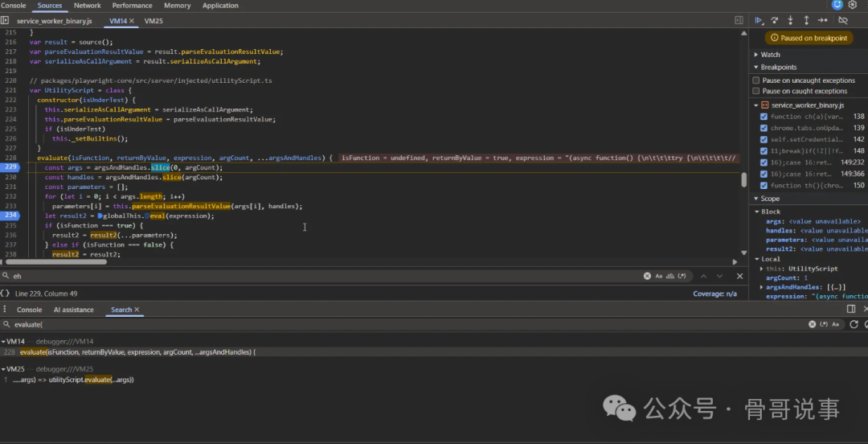Screen dimensions: 868x444
Task: Clear the 'evaluate(' search input
Action: tap(812, 324)
